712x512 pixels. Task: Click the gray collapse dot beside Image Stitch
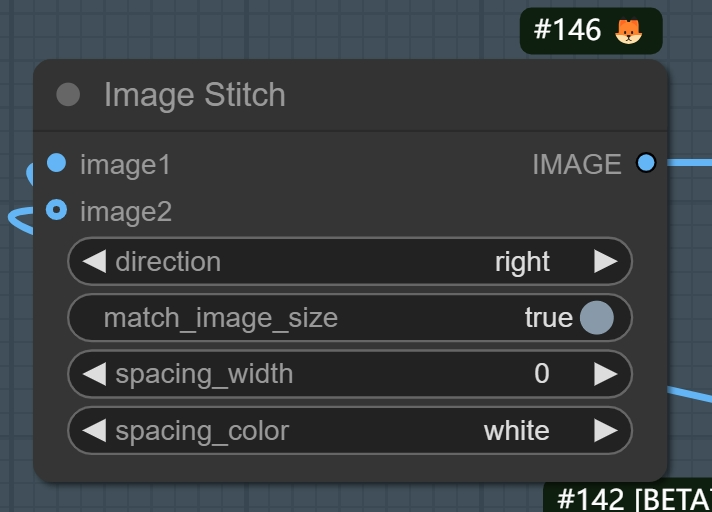[x=68, y=95]
